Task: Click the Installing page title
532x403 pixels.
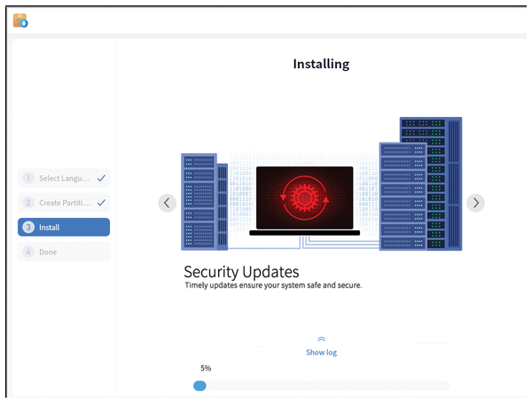Action: pyautogui.click(x=321, y=64)
